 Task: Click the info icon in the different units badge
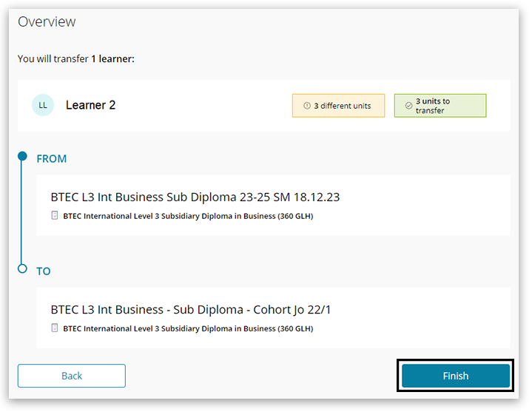[307, 106]
